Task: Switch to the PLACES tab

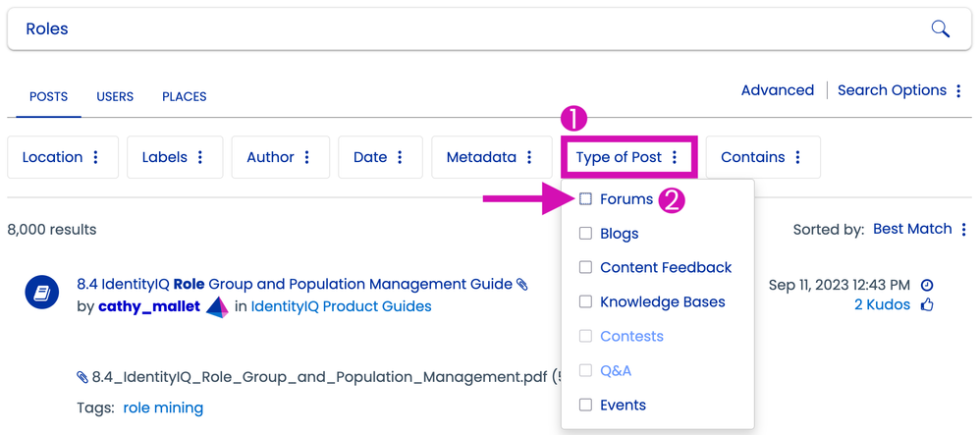Action: click(184, 97)
